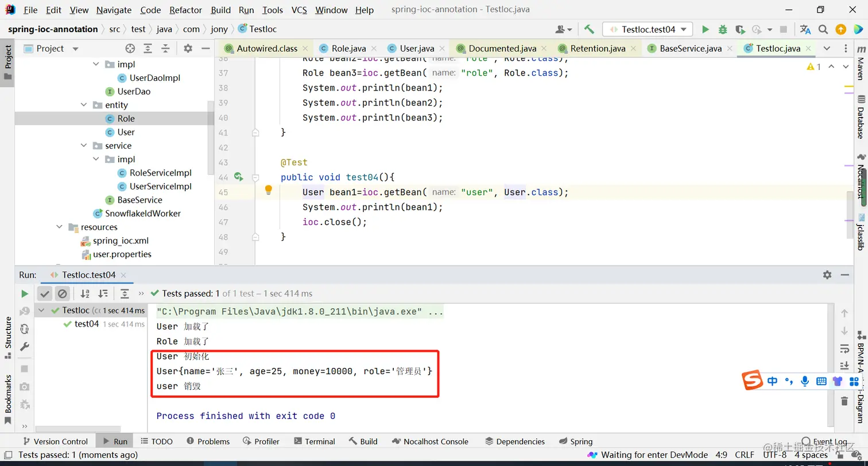Rerun tests in the Run panel
868x466 pixels.
tap(25, 294)
